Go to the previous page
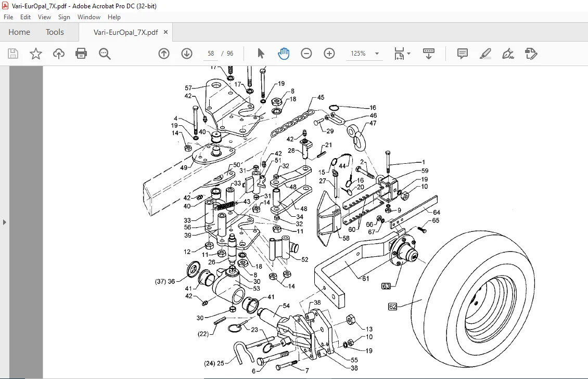 coord(164,54)
